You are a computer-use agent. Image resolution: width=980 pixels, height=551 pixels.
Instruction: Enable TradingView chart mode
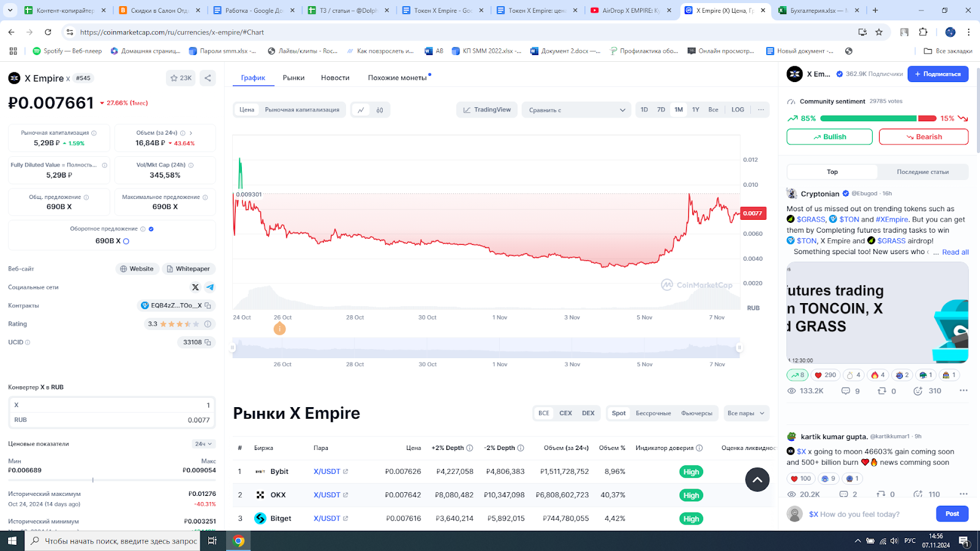coord(486,110)
